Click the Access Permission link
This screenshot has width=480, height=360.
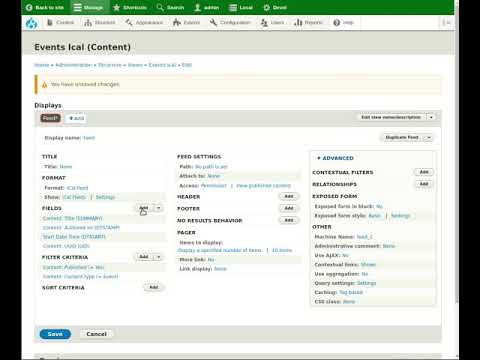(x=214, y=185)
